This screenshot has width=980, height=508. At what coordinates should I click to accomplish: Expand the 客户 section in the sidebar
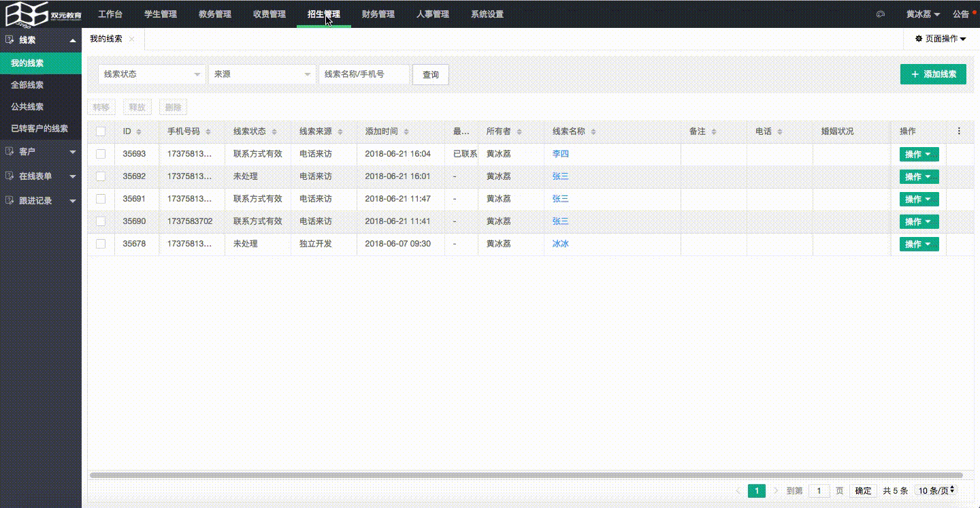click(41, 151)
